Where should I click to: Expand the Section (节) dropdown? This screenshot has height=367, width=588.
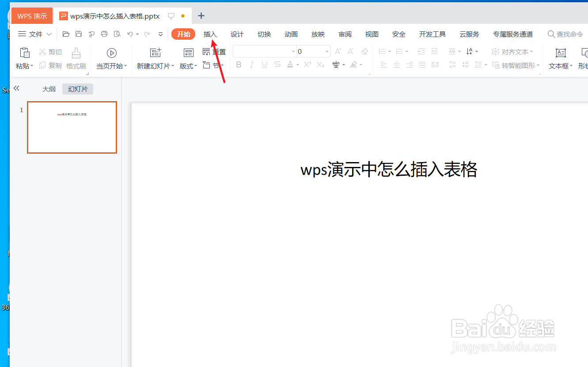click(x=222, y=65)
